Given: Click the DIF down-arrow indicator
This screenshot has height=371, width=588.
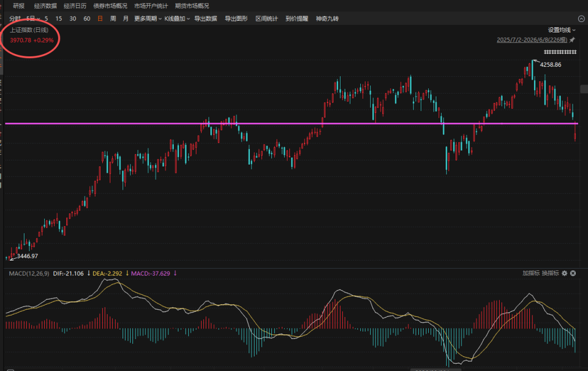Looking at the screenshot, I should click(88, 273).
